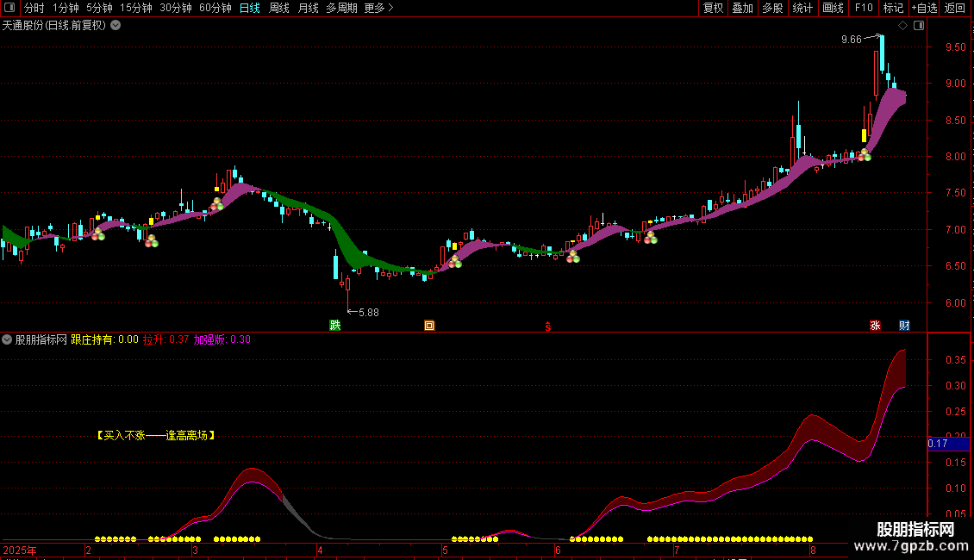Jump to month 3 on the time axis
The image size is (974, 560).
click(x=195, y=550)
